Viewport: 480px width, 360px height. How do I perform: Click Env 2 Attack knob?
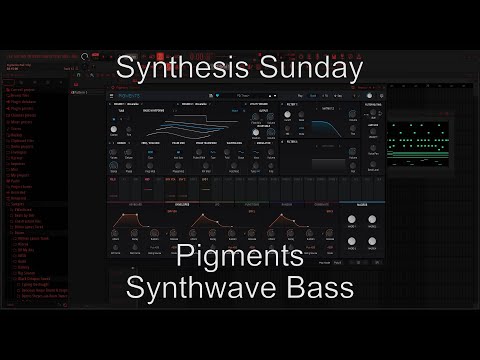[193, 233]
